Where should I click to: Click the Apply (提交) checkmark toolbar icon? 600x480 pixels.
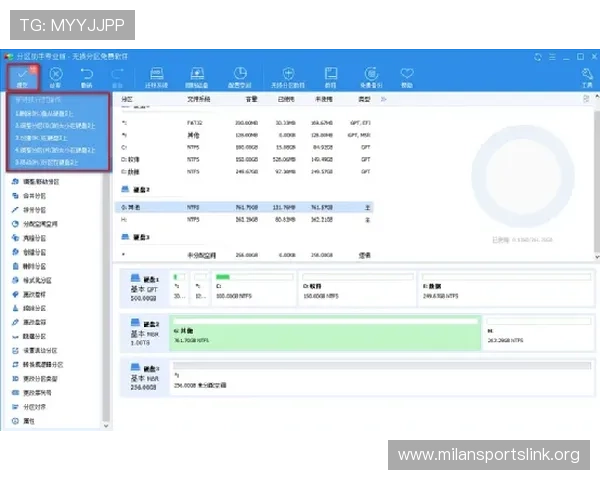23,77
